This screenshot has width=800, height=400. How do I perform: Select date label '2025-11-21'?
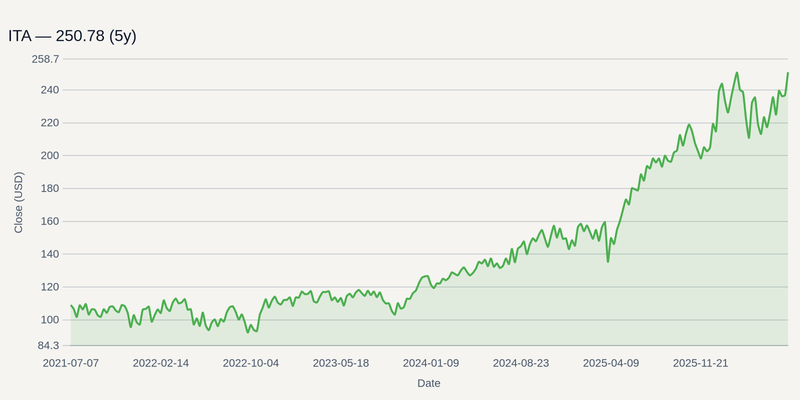pos(701,363)
